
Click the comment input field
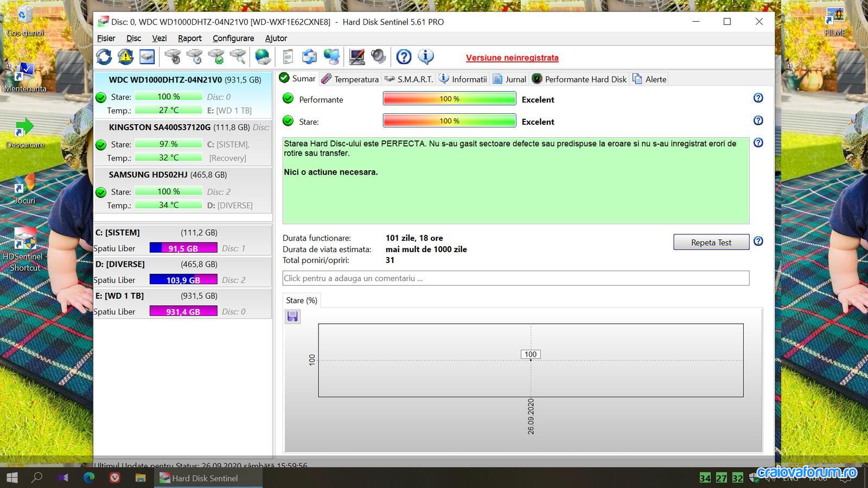(516, 278)
